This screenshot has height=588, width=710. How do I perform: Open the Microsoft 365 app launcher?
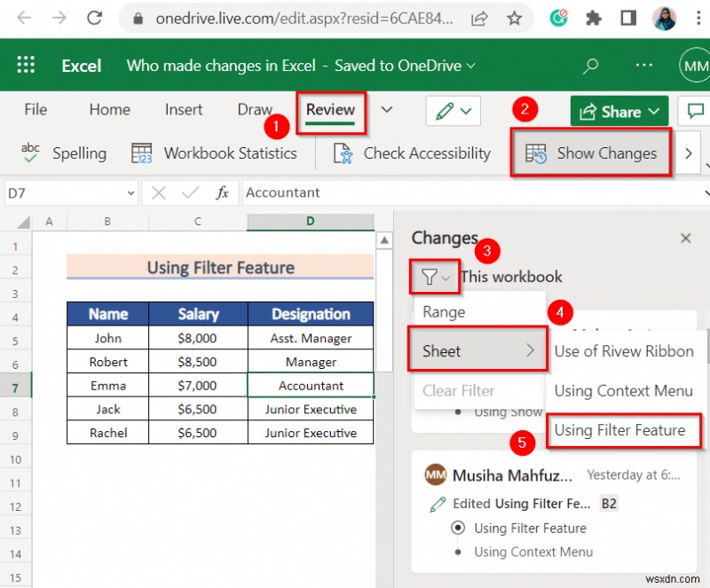(x=25, y=65)
